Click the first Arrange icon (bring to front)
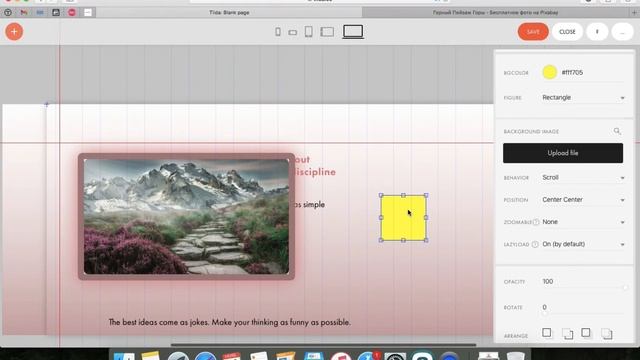640x360 pixels. click(547, 333)
